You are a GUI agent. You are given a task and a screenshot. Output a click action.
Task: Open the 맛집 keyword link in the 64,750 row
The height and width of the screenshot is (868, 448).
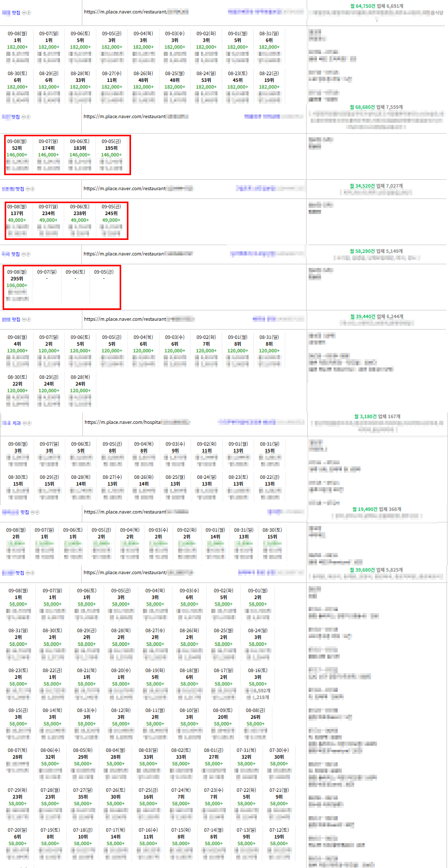[x=16, y=13]
